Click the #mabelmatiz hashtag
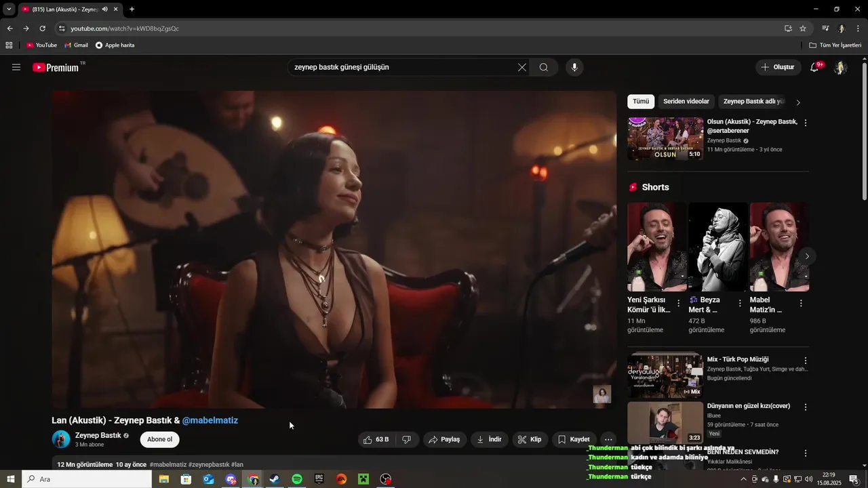Image resolution: width=868 pixels, height=488 pixels. click(168, 464)
